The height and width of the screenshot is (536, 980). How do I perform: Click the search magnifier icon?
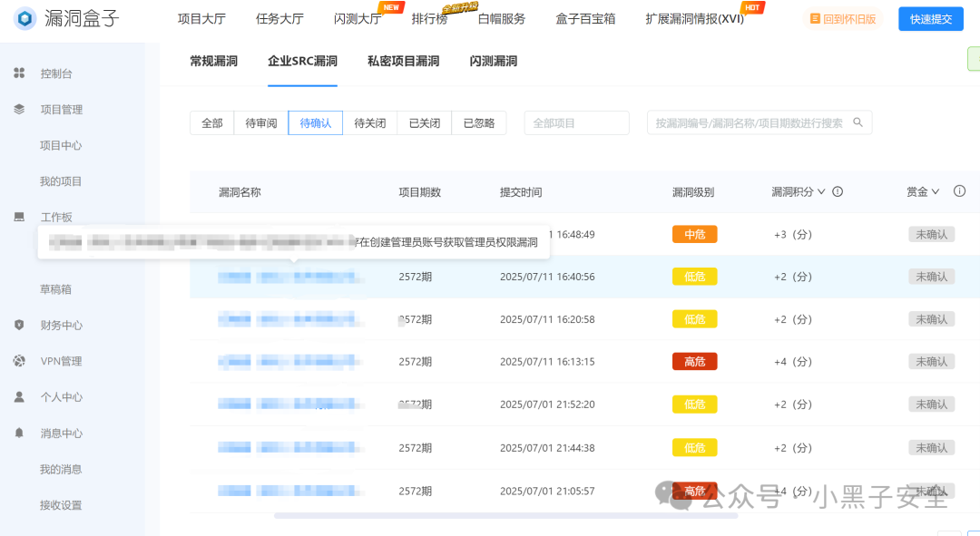point(858,122)
